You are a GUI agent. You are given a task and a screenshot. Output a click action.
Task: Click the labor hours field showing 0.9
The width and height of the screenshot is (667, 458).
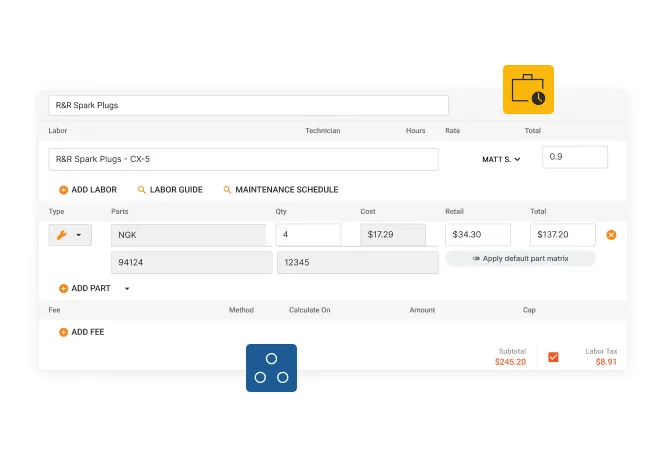click(x=575, y=157)
